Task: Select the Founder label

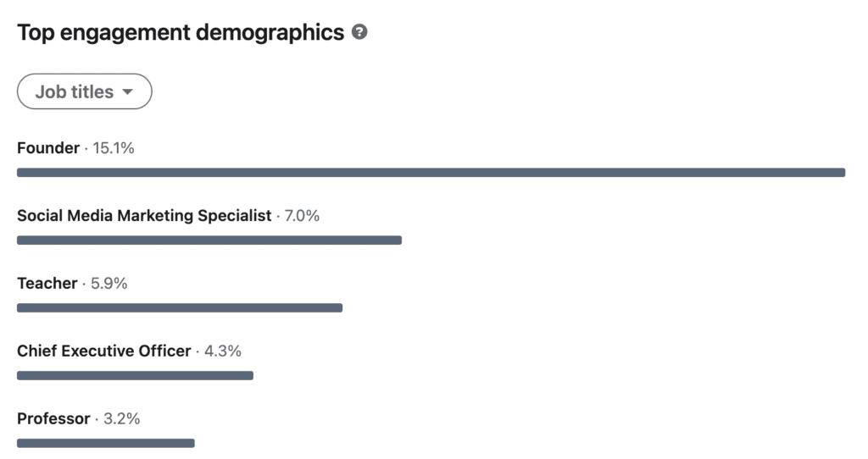Action: pyautogui.click(x=48, y=148)
